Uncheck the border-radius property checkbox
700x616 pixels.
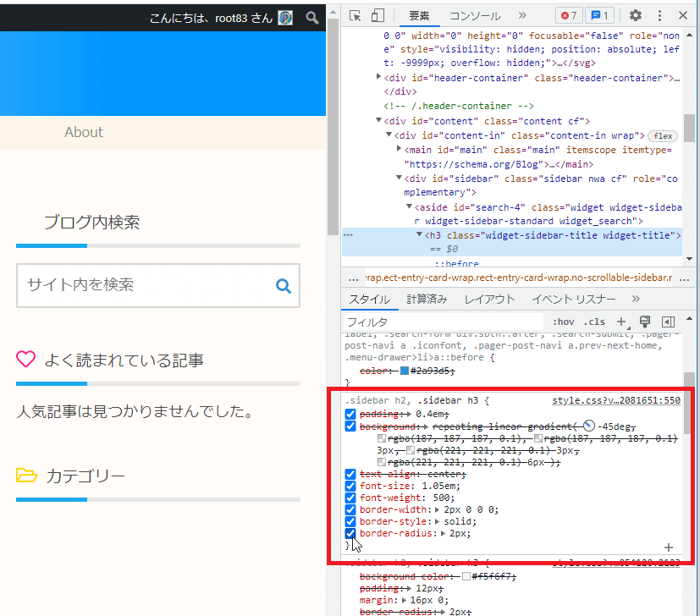[350, 534]
